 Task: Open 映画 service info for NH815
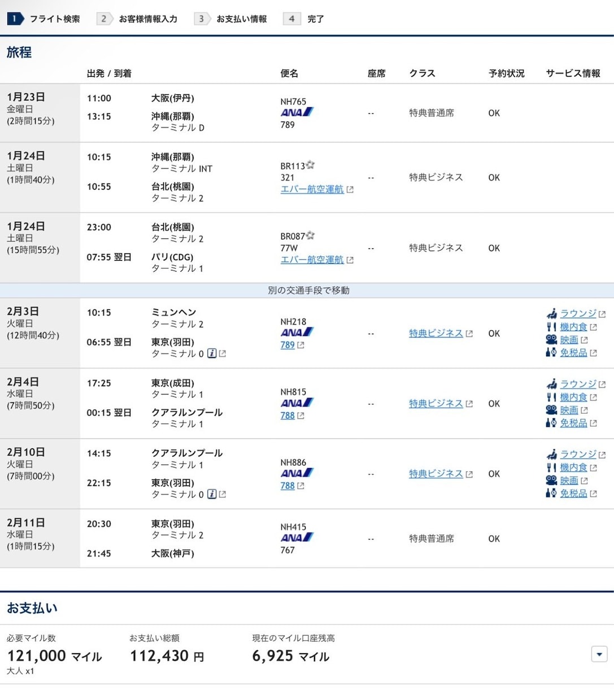pyautogui.click(x=569, y=410)
